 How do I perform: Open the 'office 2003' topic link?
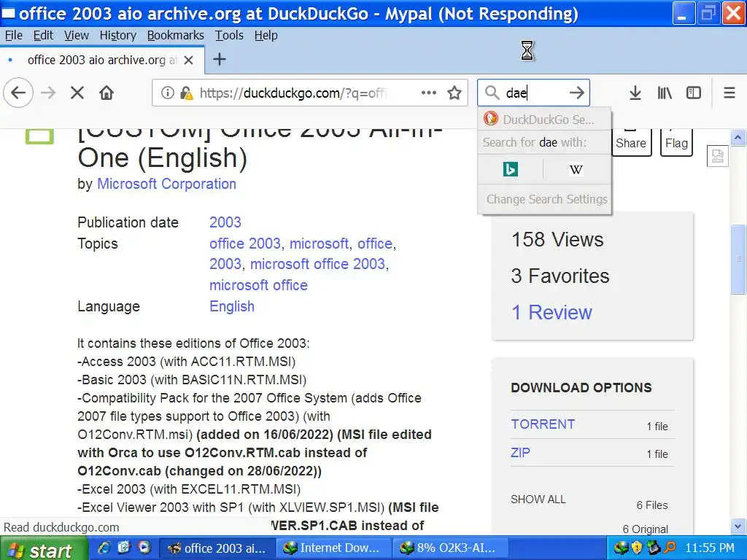pyautogui.click(x=245, y=244)
